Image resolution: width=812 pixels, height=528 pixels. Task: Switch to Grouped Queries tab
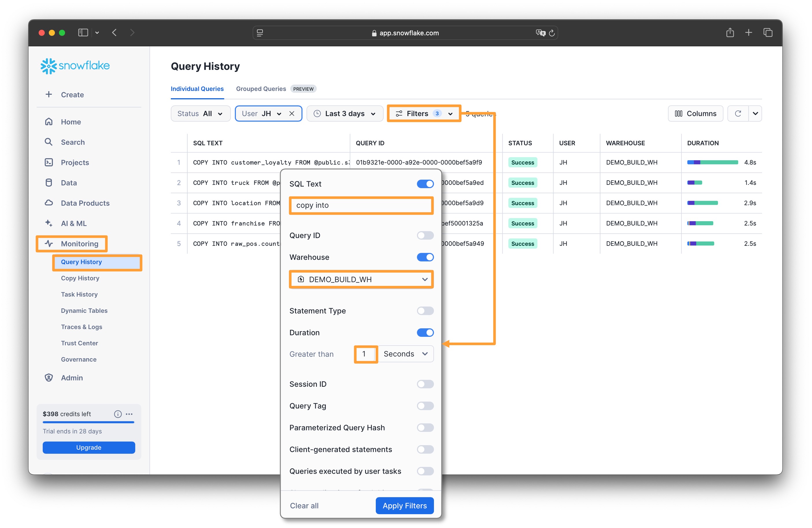(x=261, y=89)
